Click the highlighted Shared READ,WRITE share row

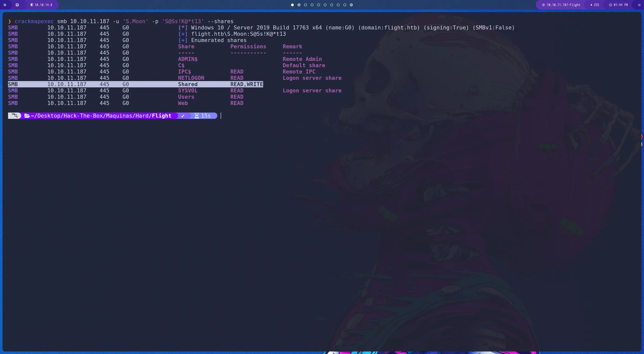coord(136,84)
